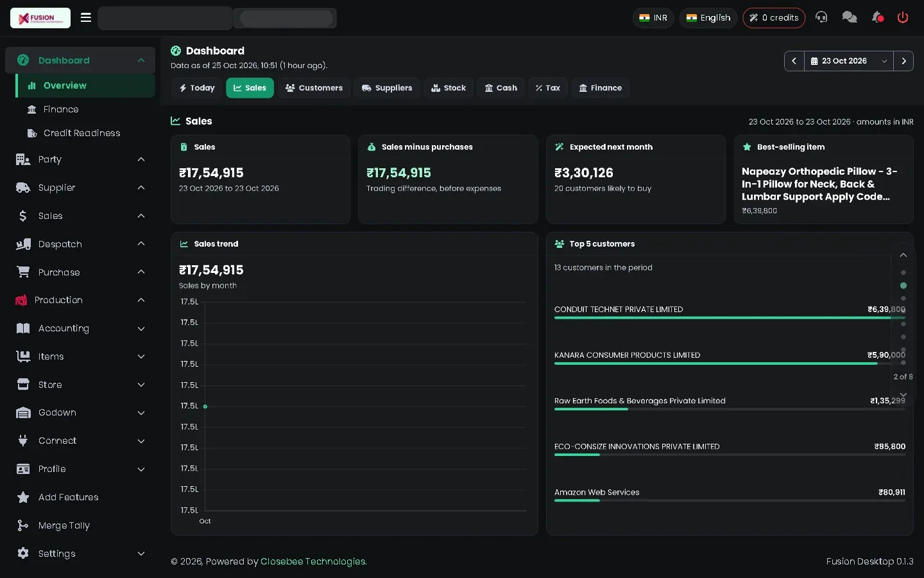The width and height of the screenshot is (924, 578).
Task: Show the previous card with the carousel up arrow
Action: point(903,255)
